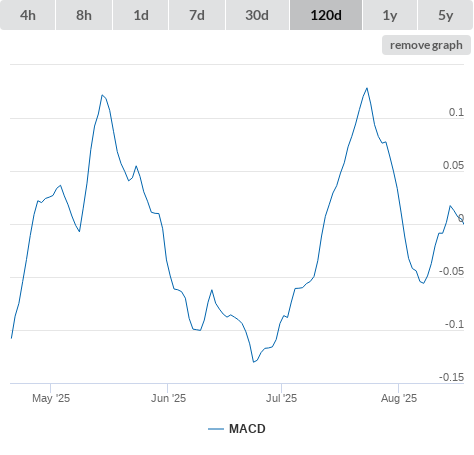Open the 1y time range
The width and height of the screenshot is (474, 455).
(x=390, y=15)
